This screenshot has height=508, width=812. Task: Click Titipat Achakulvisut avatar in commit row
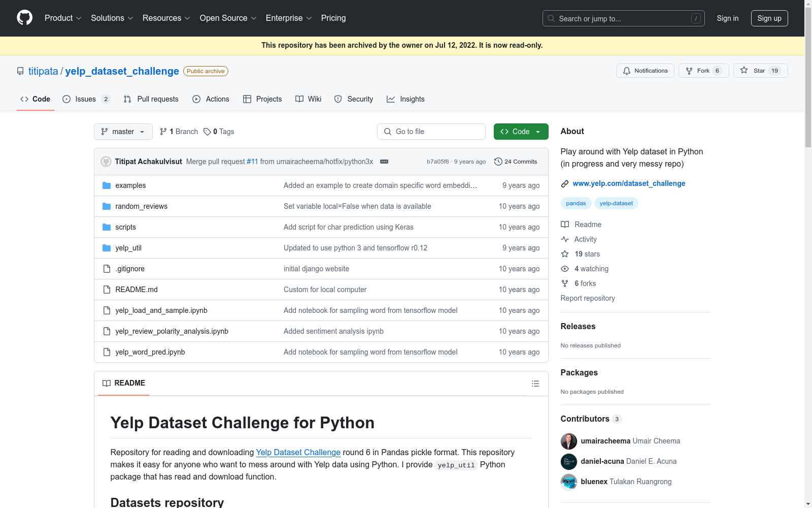pyautogui.click(x=106, y=162)
